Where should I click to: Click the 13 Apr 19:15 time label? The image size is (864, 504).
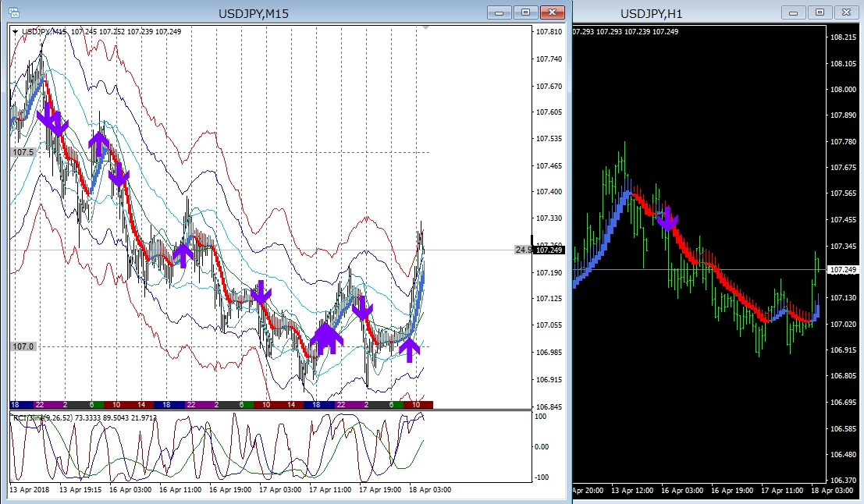80,490
